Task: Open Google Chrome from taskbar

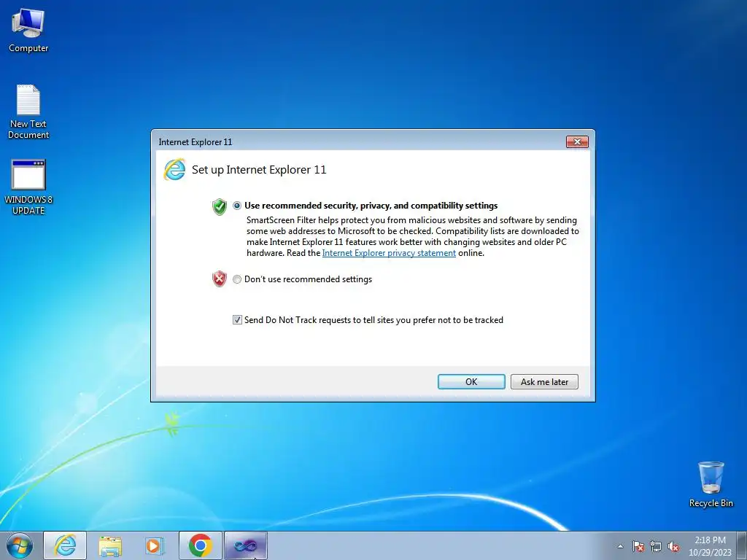Action: pyautogui.click(x=200, y=545)
